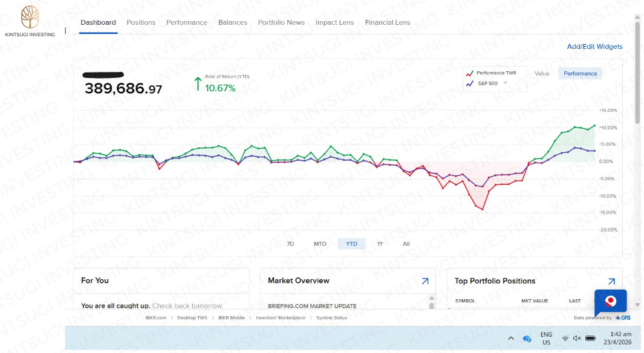Open the Performance tab in navigation
Image resolution: width=644 pixels, height=353 pixels.
[x=187, y=22]
